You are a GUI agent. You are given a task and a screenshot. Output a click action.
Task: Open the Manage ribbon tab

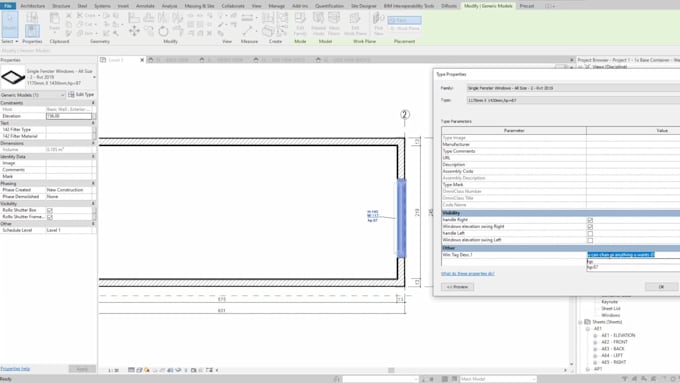click(x=276, y=6)
